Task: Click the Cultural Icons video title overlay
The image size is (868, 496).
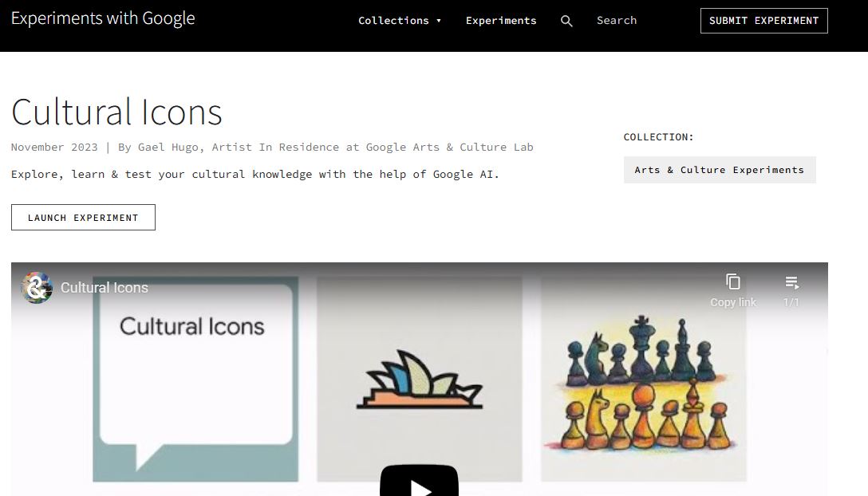Action: click(x=105, y=288)
